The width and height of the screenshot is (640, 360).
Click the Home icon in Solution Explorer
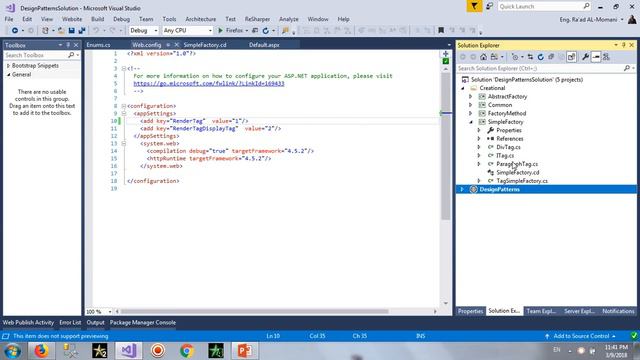point(484,57)
